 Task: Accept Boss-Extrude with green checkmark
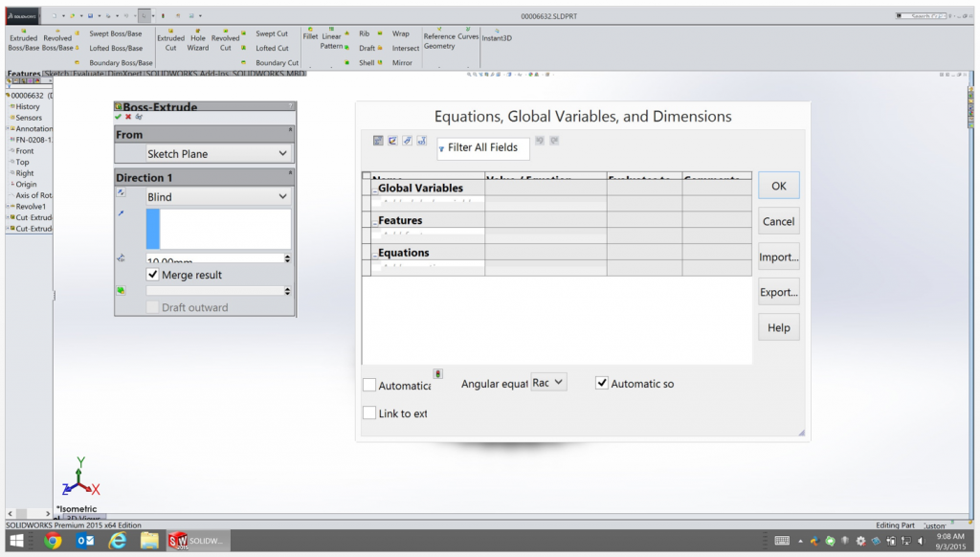tap(118, 117)
